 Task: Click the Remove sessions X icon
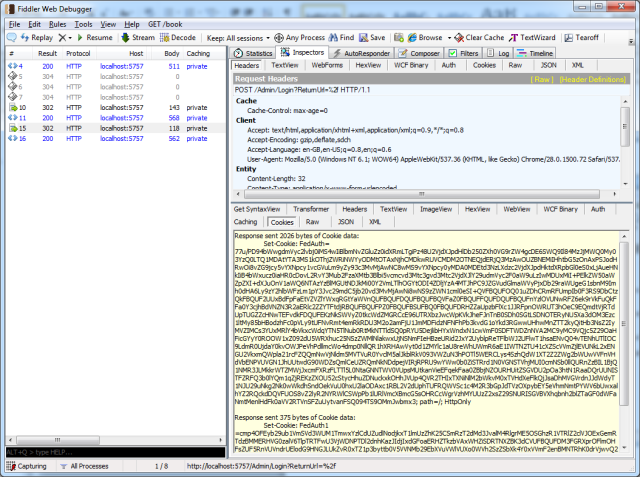[62, 38]
